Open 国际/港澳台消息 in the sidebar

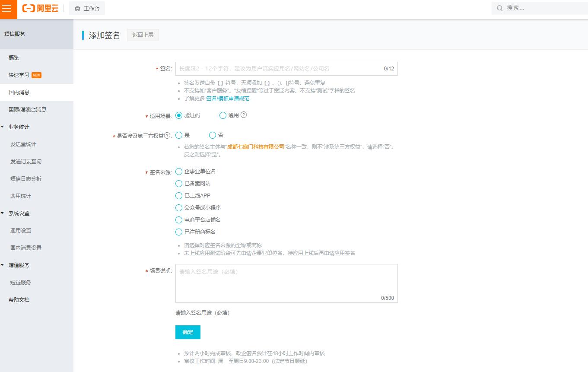coord(37,110)
